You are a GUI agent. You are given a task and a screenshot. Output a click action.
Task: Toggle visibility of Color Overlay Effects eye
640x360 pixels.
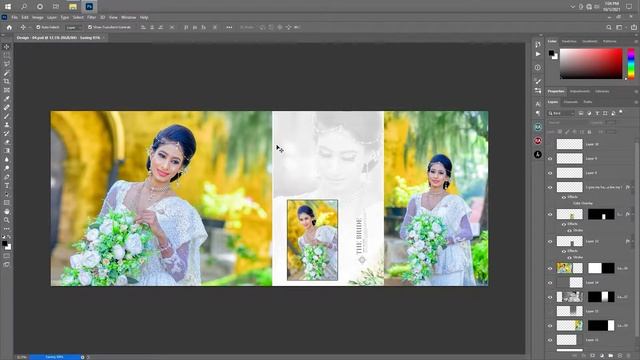click(x=564, y=197)
